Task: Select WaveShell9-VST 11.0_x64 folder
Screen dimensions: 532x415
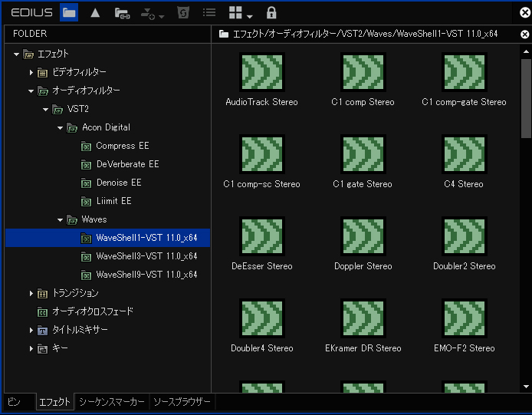Action: pyautogui.click(x=139, y=275)
